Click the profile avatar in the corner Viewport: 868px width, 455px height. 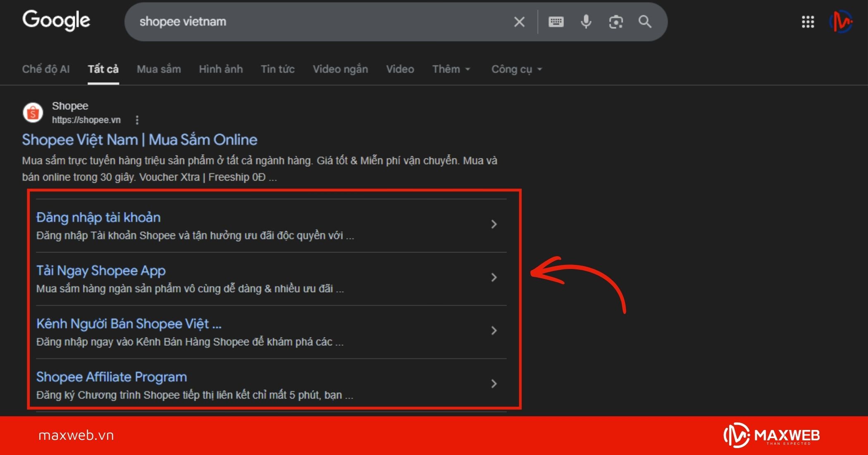coord(841,21)
